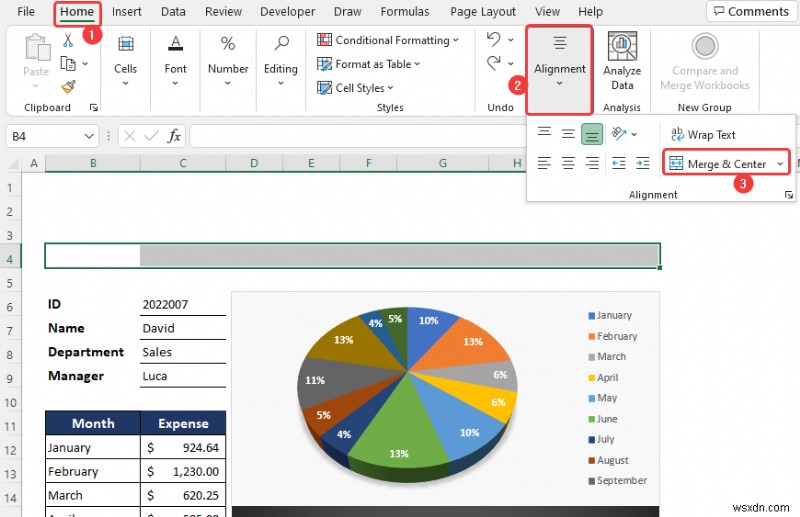Click the Orientation text-angle icon

618,134
